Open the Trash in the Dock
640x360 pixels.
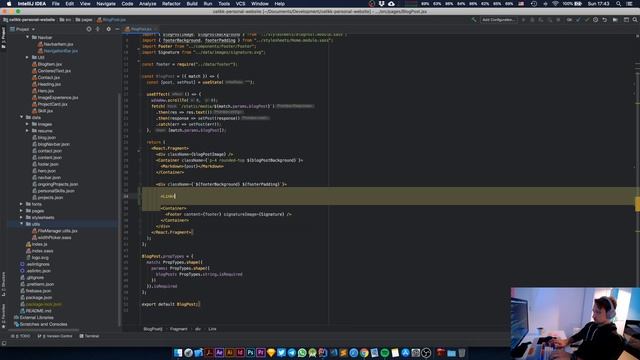click(462, 353)
